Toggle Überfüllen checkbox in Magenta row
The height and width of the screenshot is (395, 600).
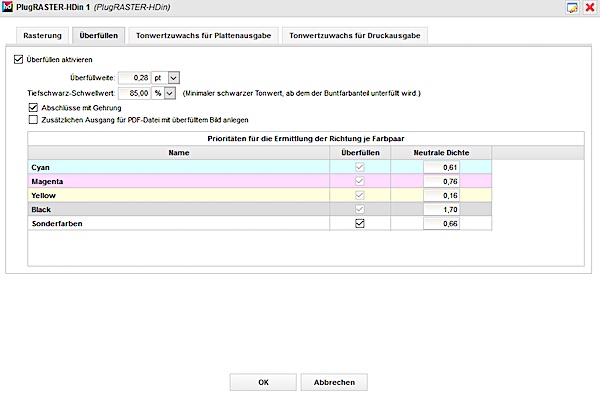click(x=360, y=181)
